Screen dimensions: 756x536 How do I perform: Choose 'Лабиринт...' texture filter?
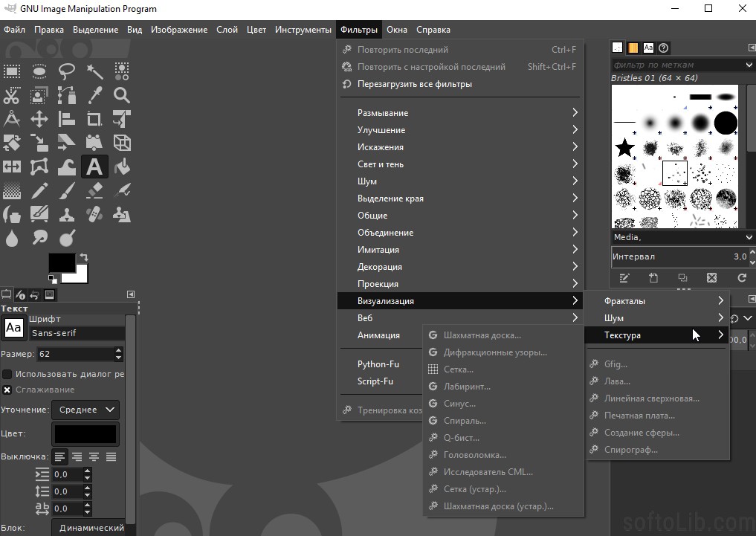503,387
